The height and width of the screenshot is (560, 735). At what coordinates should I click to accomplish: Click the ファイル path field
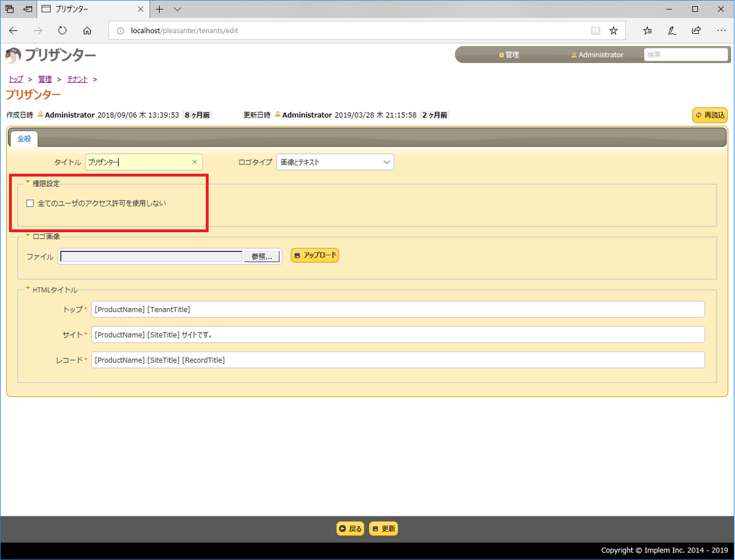[x=152, y=257]
